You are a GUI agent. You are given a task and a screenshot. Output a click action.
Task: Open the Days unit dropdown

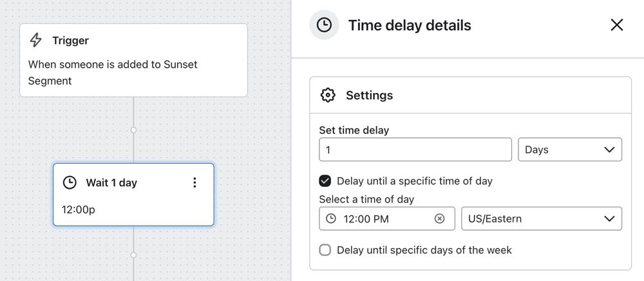coord(569,150)
